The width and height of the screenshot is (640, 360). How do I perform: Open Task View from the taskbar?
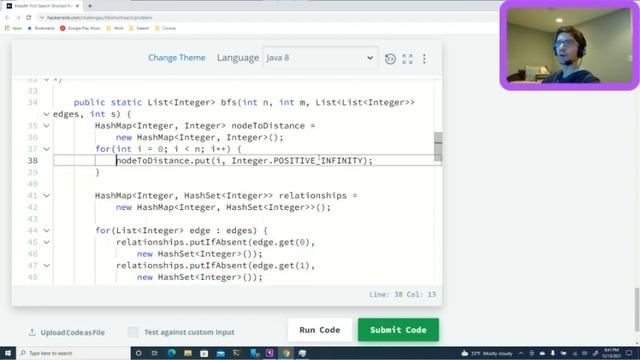click(155, 353)
